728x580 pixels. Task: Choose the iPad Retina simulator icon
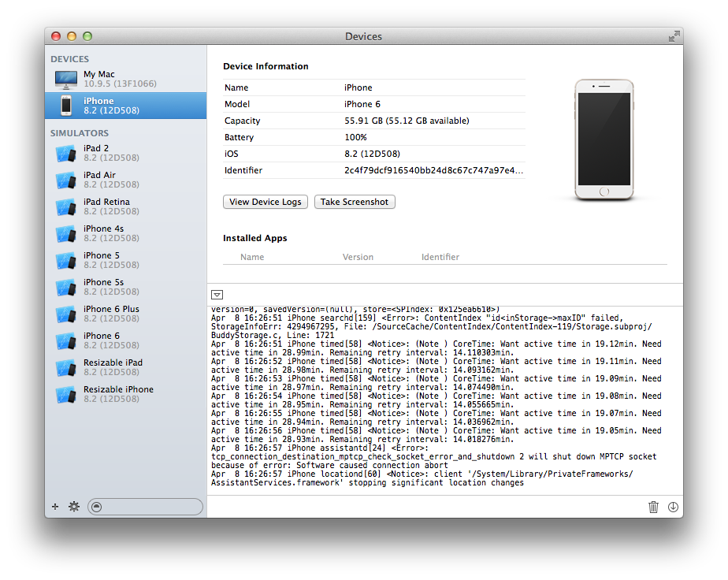(x=65, y=206)
